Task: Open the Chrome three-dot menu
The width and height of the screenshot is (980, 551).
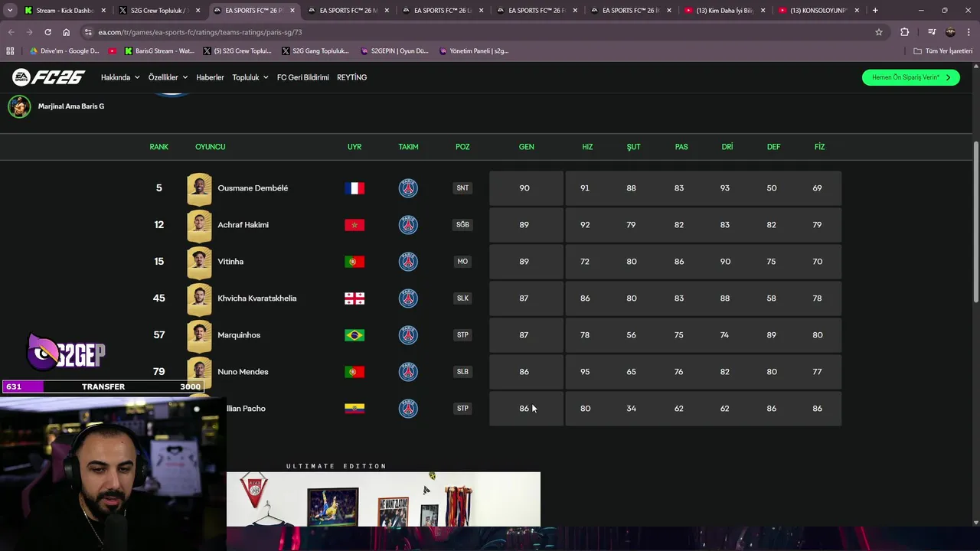Action: click(968, 32)
